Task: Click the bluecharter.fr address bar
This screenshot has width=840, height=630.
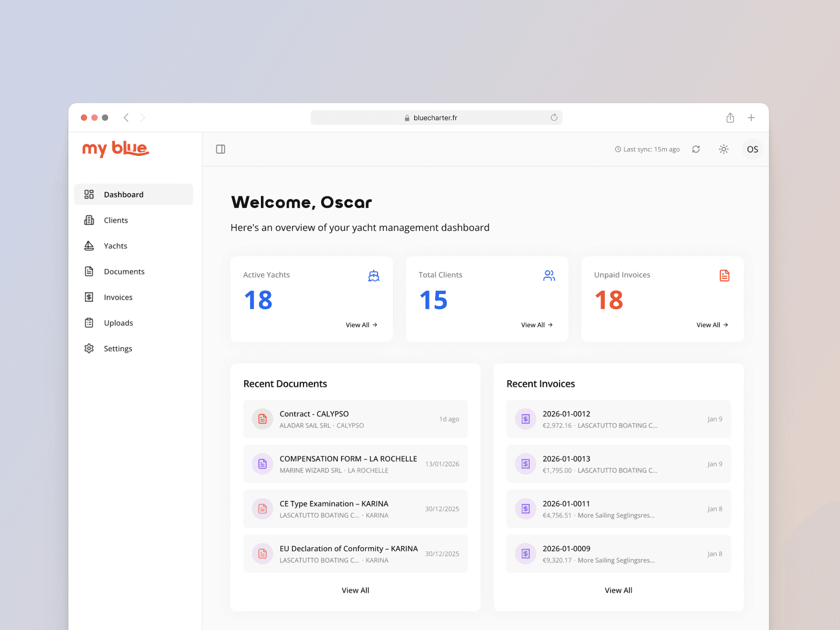Action: coord(436,118)
